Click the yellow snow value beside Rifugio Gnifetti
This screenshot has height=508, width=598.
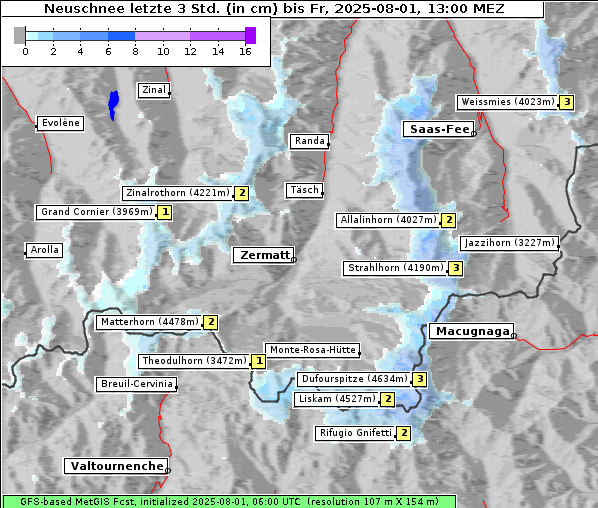click(403, 433)
